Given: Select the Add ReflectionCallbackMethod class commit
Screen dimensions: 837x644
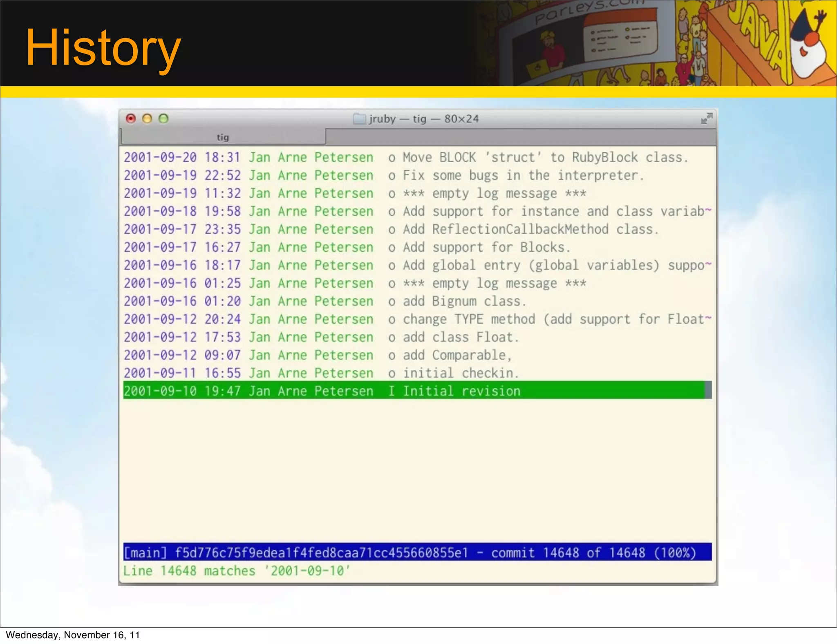Looking at the screenshot, I should [530, 230].
